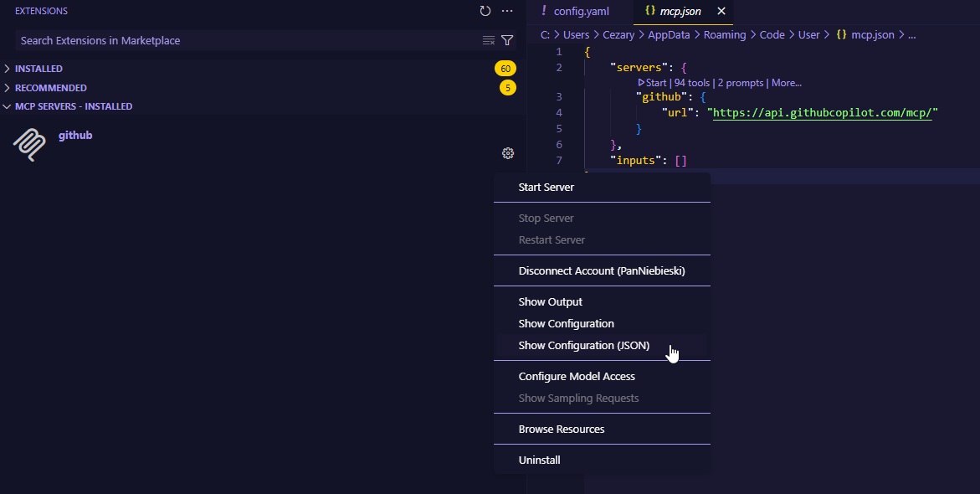Image resolution: width=980 pixels, height=494 pixels.
Task: Click the 2 prompts code lens
Action: pos(741,83)
